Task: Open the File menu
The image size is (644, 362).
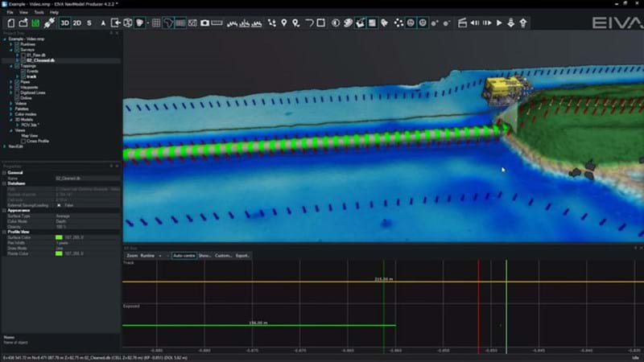Action: click(10, 12)
